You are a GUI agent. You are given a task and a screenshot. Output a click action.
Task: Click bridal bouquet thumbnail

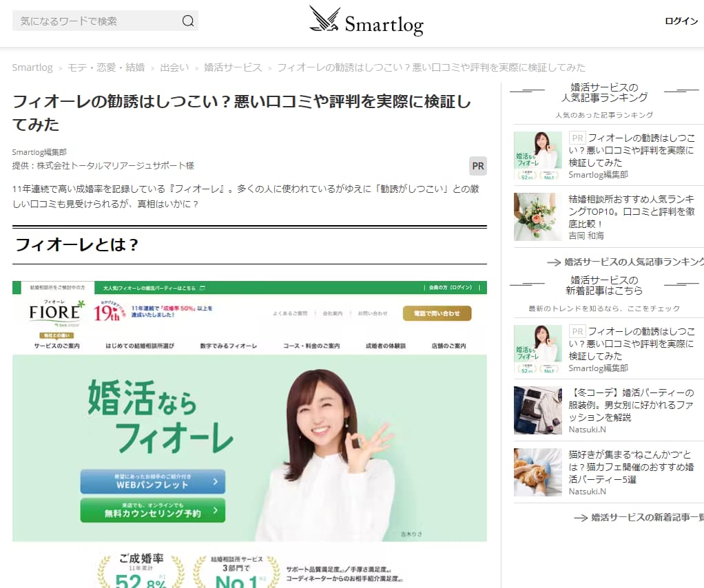(x=538, y=218)
